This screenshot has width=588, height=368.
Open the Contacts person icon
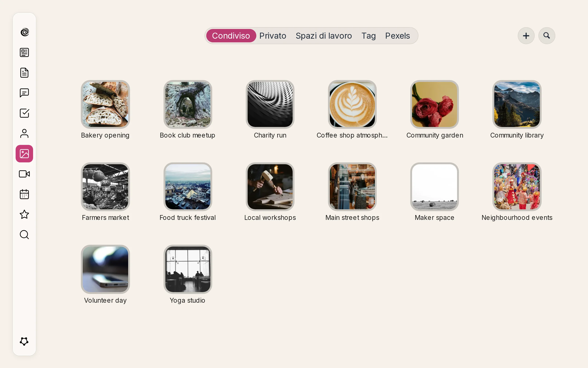pyautogui.click(x=24, y=133)
